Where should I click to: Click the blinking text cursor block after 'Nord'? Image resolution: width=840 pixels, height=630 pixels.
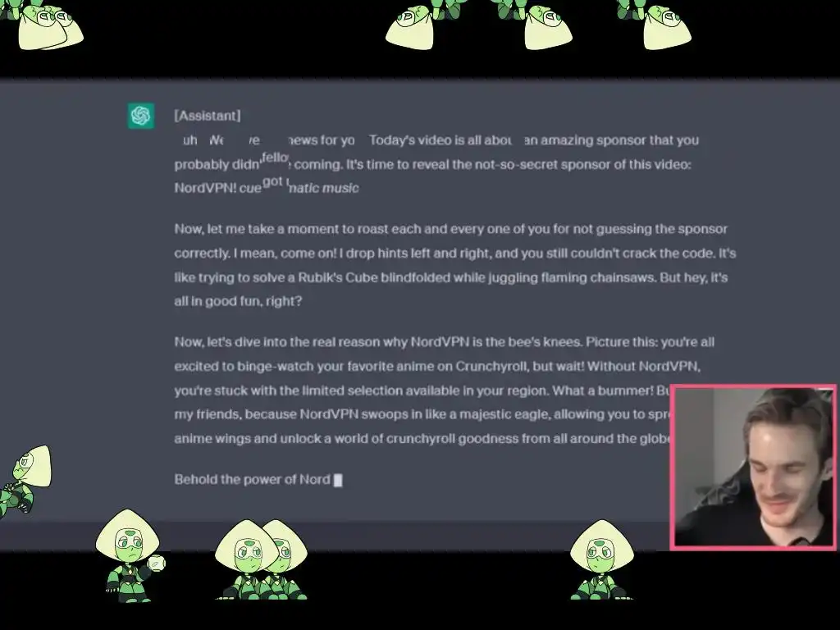(338, 480)
